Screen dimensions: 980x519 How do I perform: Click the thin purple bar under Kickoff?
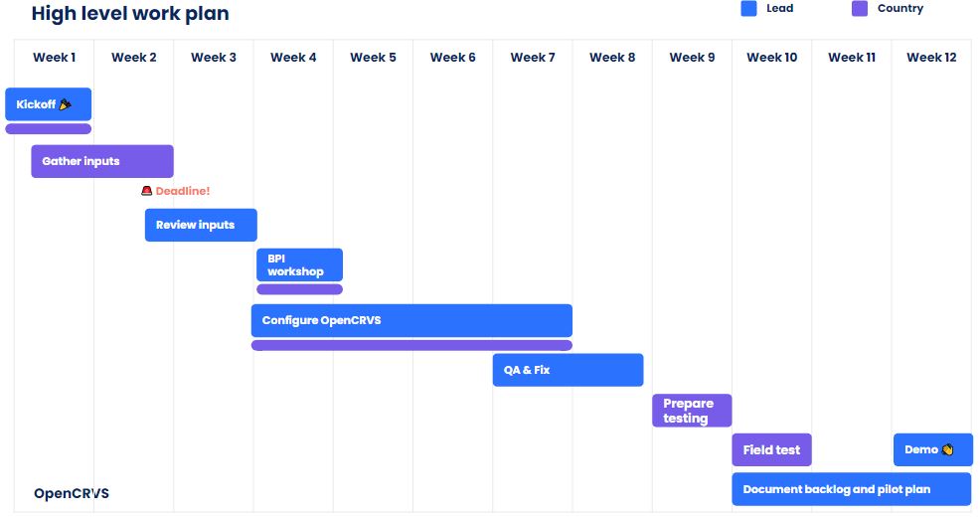point(48,128)
